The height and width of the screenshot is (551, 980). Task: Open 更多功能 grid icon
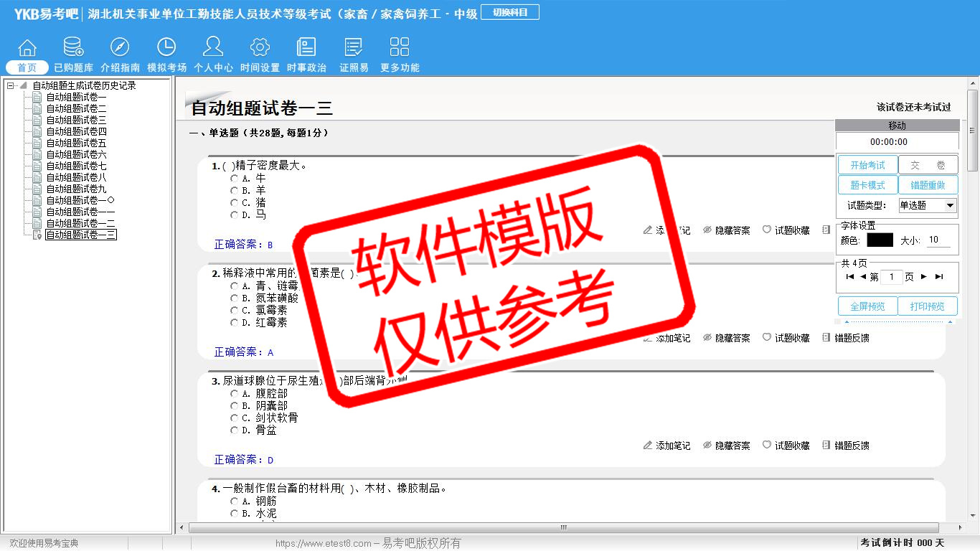pos(400,48)
